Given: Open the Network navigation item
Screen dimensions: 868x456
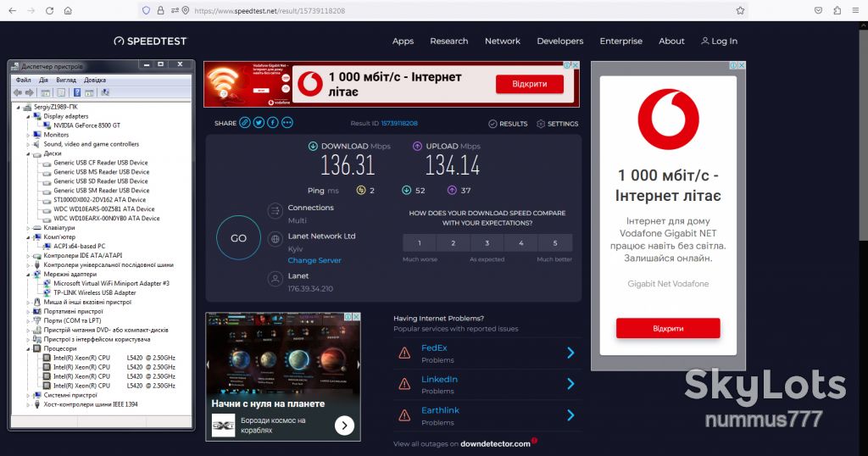Looking at the screenshot, I should coord(503,41).
